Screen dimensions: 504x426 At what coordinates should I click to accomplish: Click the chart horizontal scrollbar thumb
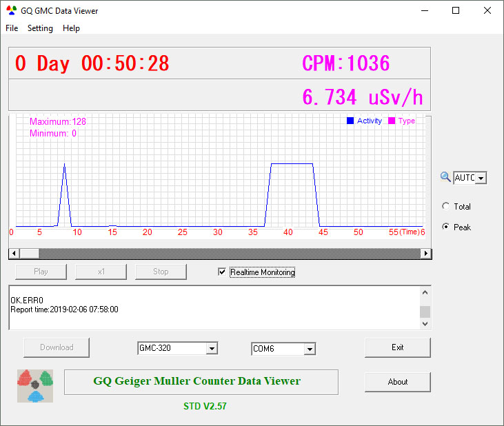coord(30,254)
